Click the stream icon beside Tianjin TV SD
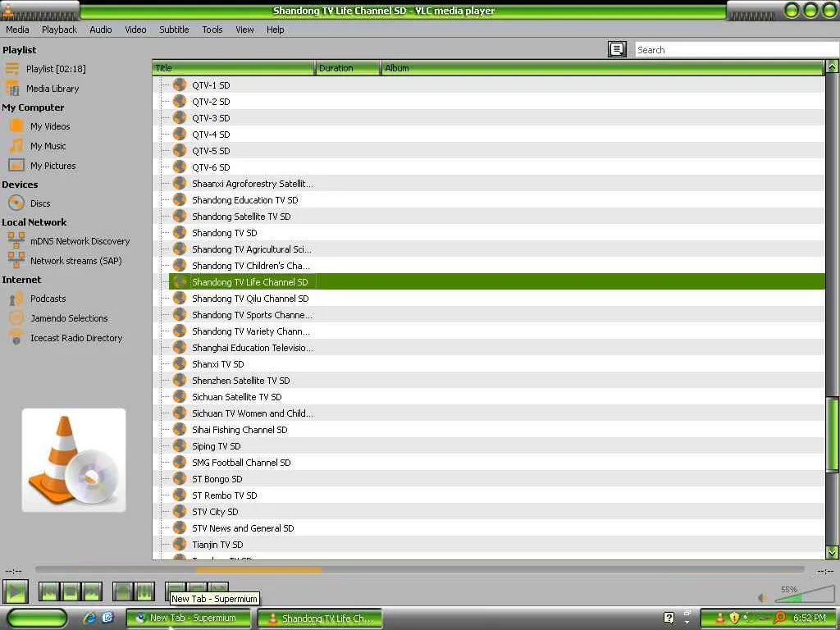Screen dimensions: 840x630 click(180, 545)
